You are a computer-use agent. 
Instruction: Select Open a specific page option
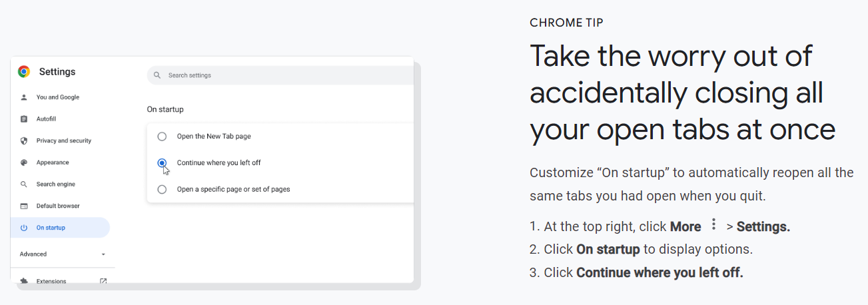162,189
